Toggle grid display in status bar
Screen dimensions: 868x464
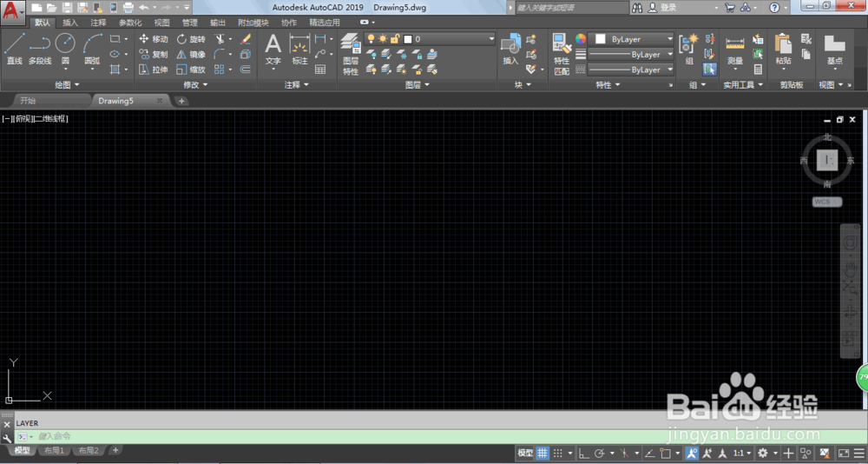pyautogui.click(x=542, y=453)
